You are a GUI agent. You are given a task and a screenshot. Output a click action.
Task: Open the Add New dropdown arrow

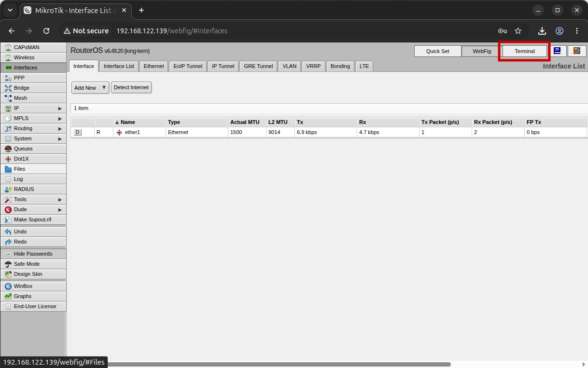point(104,88)
